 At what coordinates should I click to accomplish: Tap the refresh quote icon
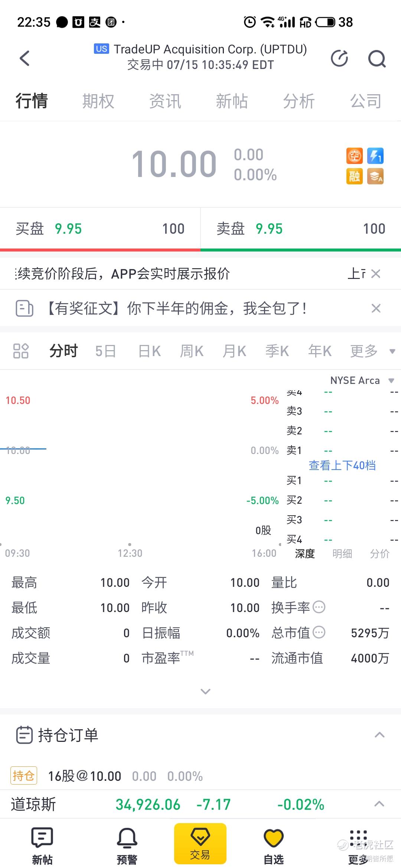pos(339,58)
